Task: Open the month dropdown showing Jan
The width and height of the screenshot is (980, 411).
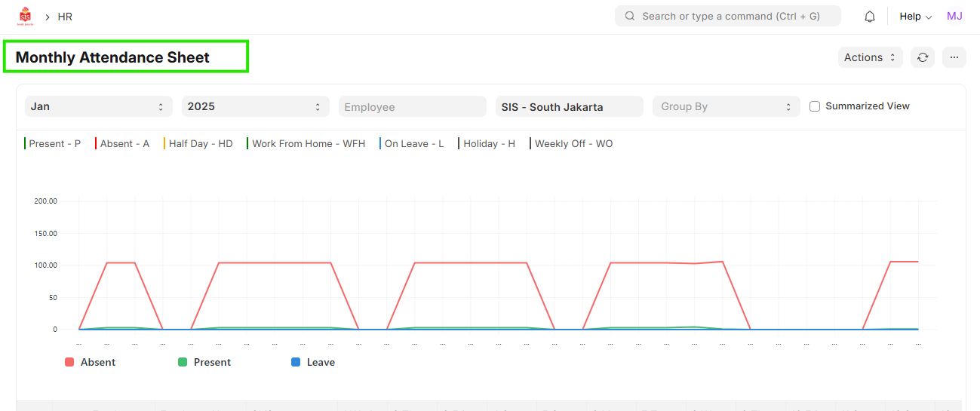Action: coord(98,106)
